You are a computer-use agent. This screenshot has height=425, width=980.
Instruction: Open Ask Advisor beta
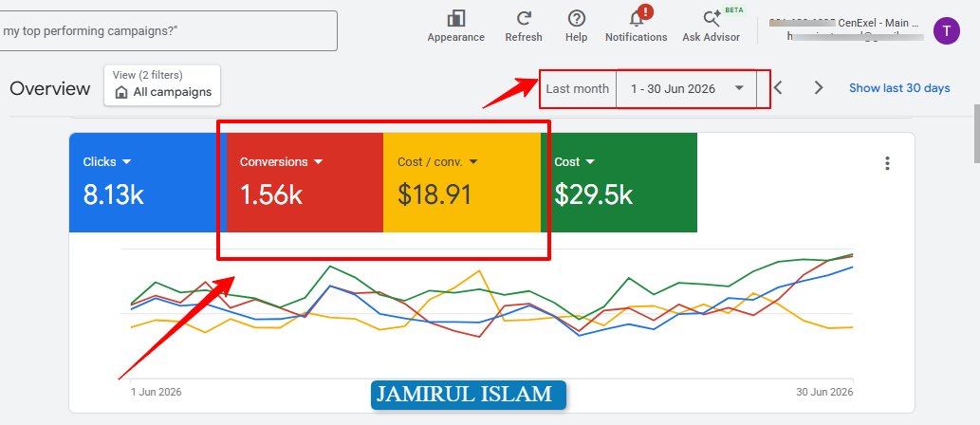(x=712, y=27)
